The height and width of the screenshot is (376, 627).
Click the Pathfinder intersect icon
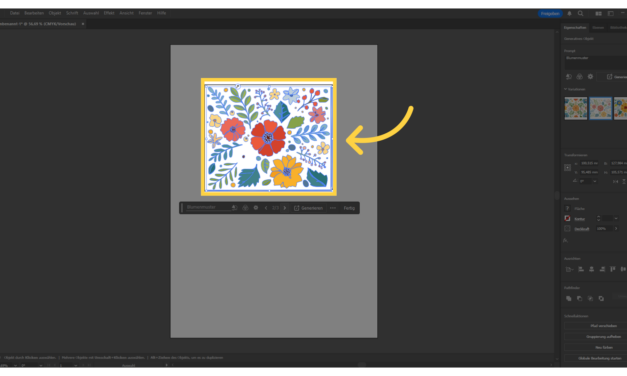click(x=590, y=298)
